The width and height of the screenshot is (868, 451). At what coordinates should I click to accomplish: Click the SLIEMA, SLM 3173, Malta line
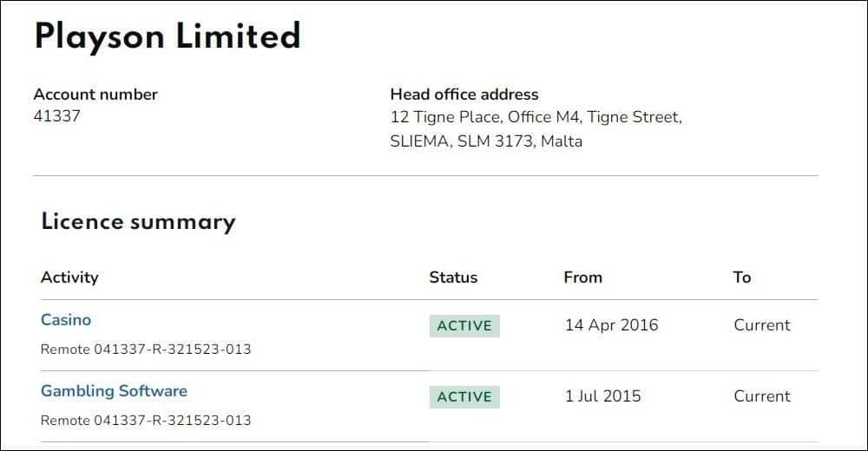[x=486, y=141]
